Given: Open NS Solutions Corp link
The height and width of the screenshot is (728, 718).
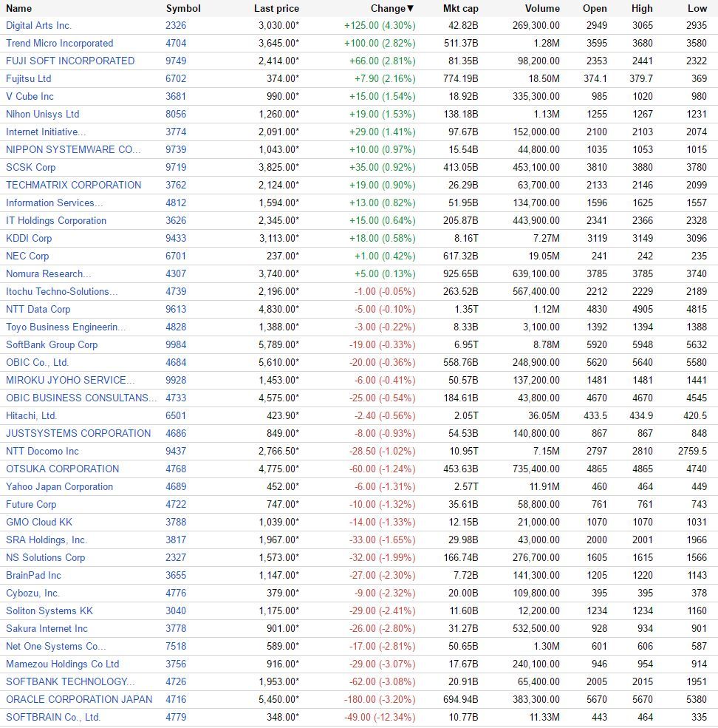Looking at the screenshot, I should [46, 557].
